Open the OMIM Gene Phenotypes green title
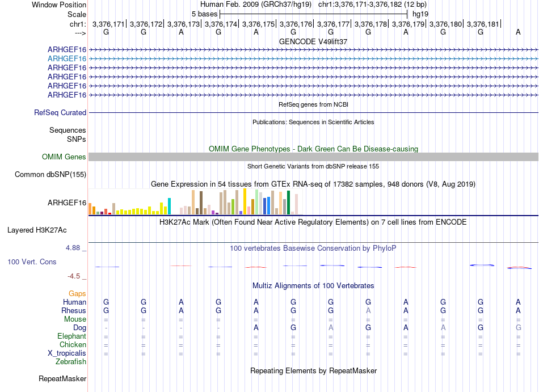The height and width of the screenshot is (392, 539). point(313,149)
